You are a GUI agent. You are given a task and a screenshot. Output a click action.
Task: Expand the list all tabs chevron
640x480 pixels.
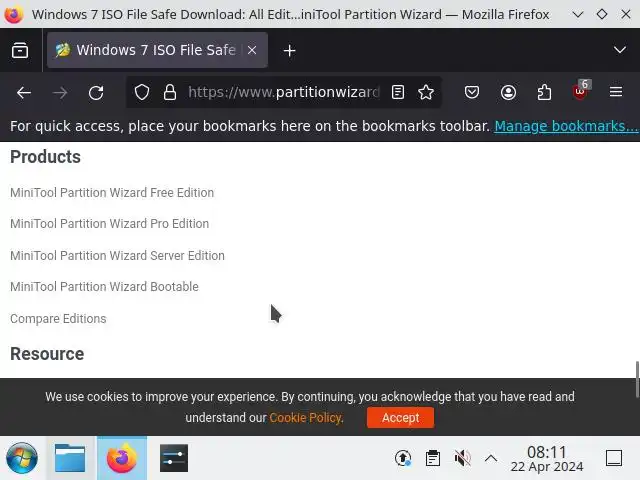(x=620, y=50)
